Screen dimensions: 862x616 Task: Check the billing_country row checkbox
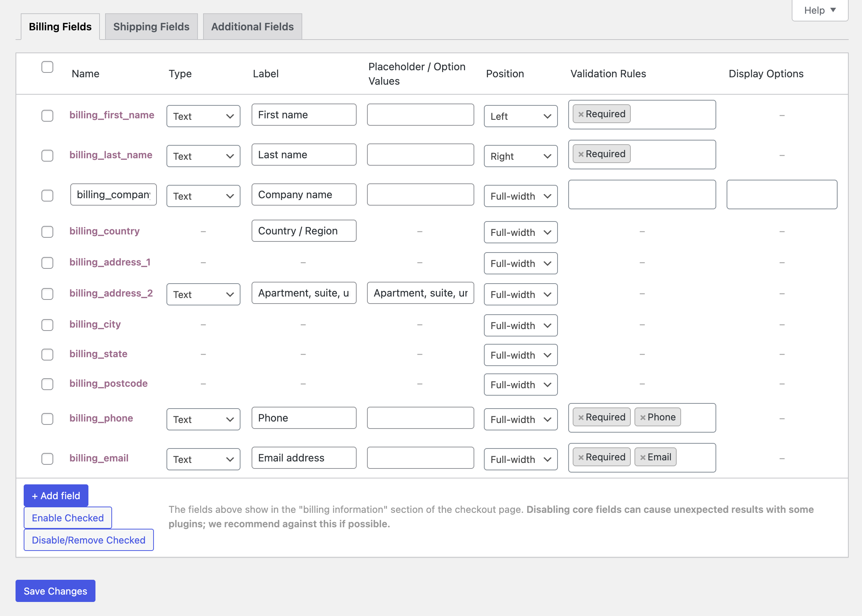click(x=47, y=232)
